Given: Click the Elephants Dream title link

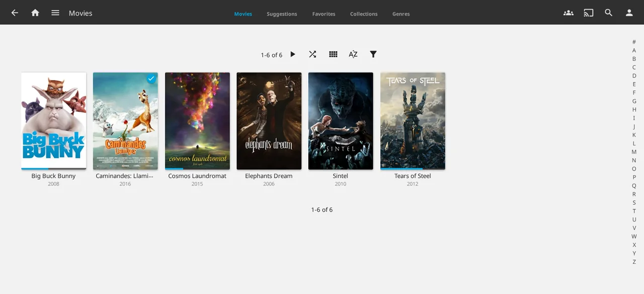Looking at the screenshot, I should coord(269,176).
